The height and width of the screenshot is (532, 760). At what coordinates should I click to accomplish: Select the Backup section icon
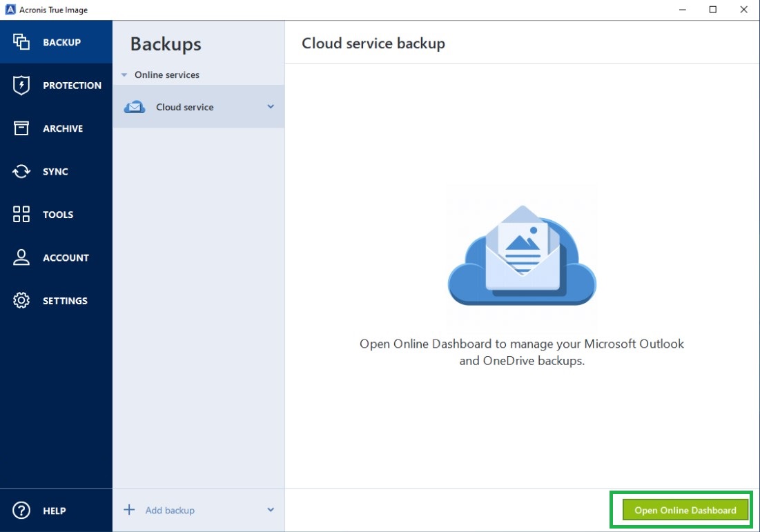point(21,42)
